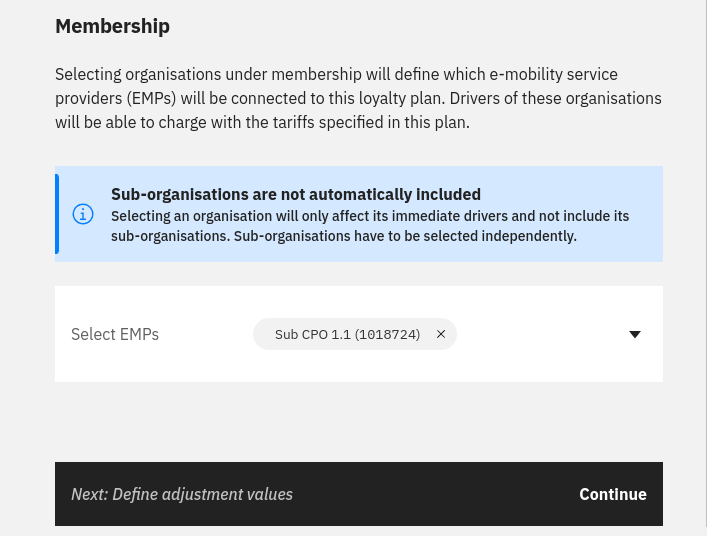Select the Sub CPO 1.1 (1018724) chip label

pyautogui.click(x=347, y=334)
